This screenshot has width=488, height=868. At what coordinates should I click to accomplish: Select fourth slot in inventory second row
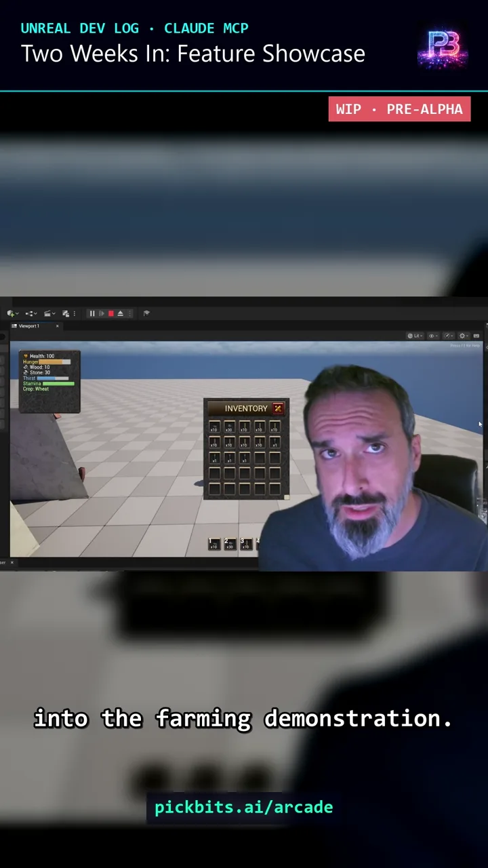(x=260, y=442)
